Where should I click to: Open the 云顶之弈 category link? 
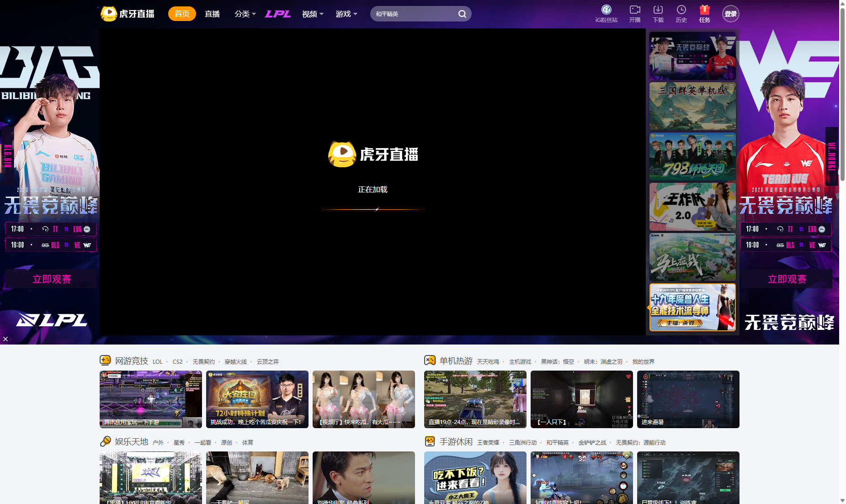(x=267, y=361)
